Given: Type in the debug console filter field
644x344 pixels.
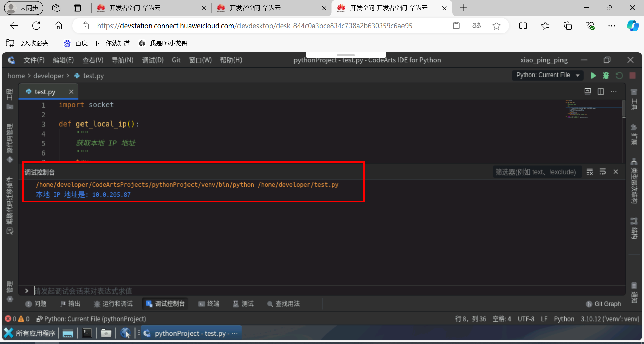Looking at the screenshot, I should point(537,171).
